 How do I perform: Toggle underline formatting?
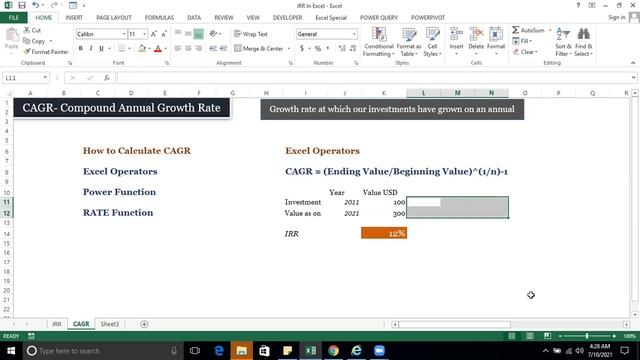coord(101,49)
